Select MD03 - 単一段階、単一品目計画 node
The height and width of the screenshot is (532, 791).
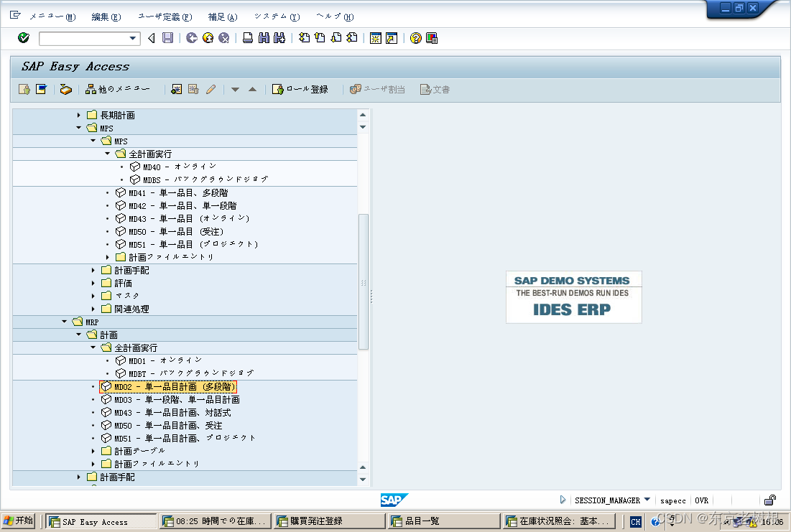pyautogui.click(x=170, y=399)
